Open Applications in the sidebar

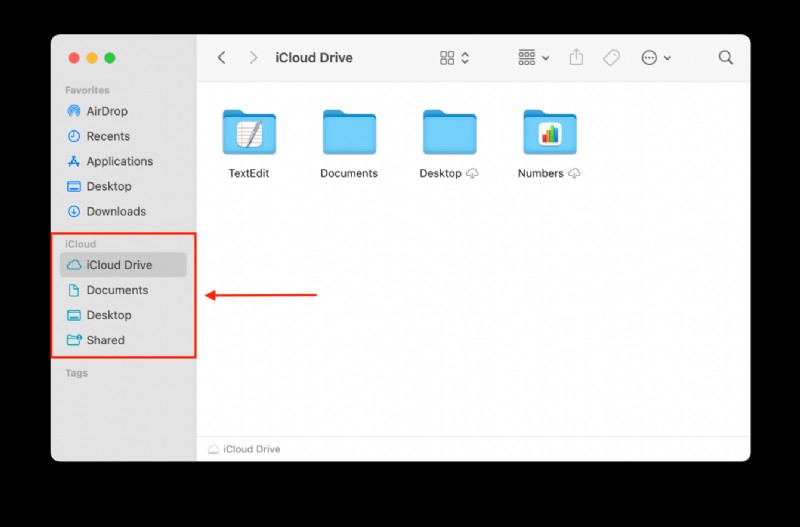tap(123, 161)
